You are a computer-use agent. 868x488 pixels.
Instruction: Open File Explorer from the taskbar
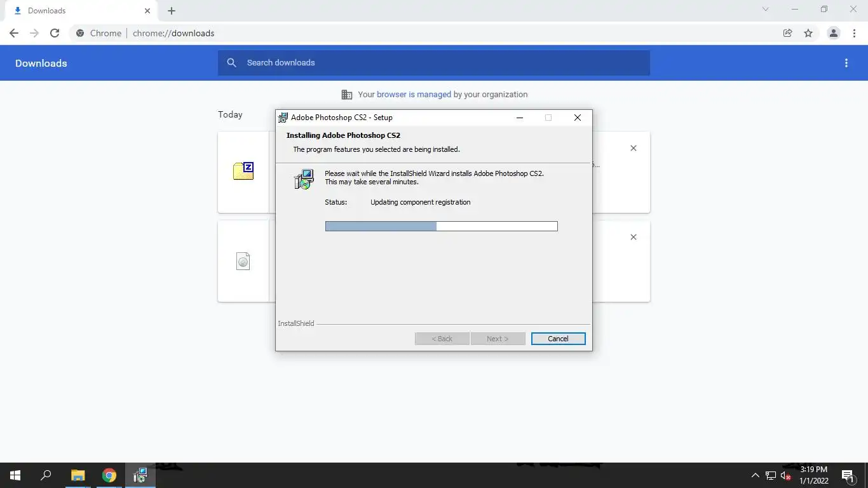coord(78,475)
